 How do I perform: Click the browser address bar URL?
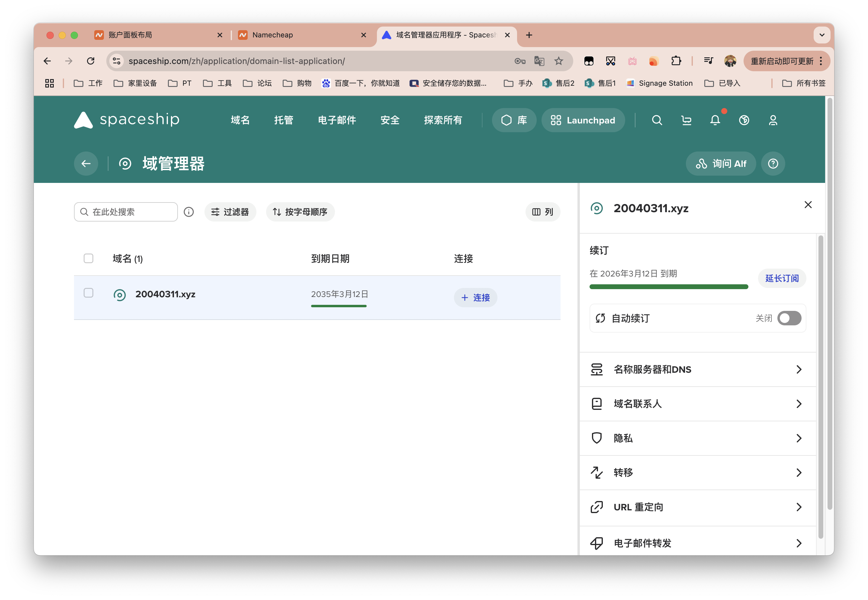(236, 61)
